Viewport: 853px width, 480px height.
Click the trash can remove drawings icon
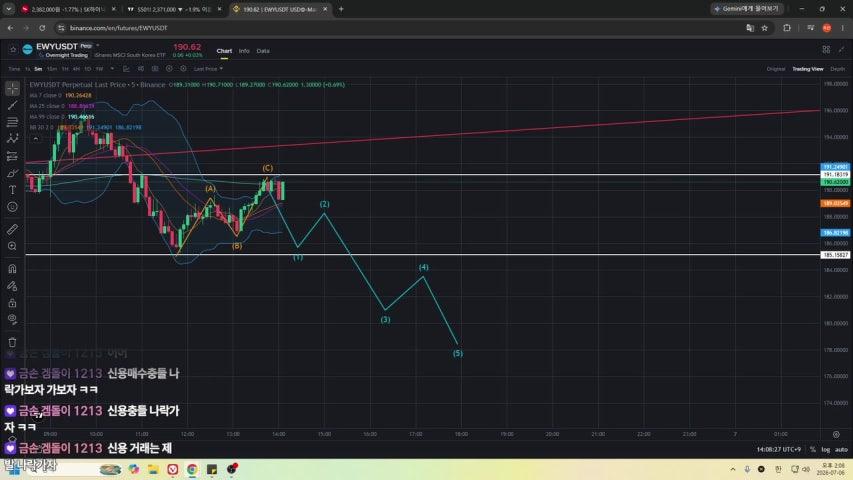12,342
